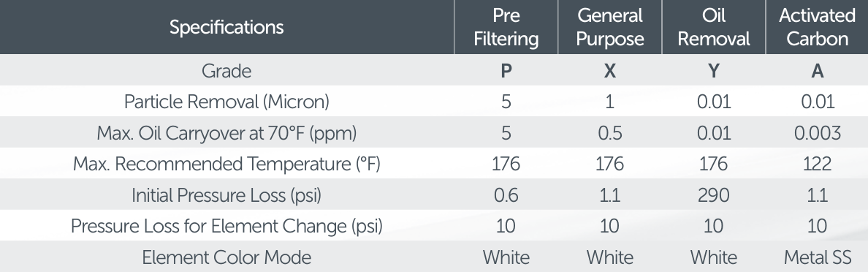Select the 0.003 oil carryover value
Screen dimensions: 868x272
tap(817, 133)
